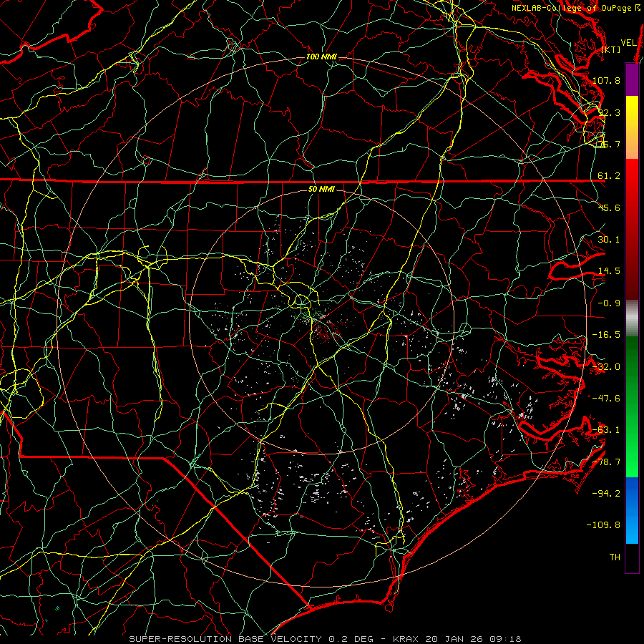The height and width of the screenshot is (644, 644).
Task: Pick the gray near-zero color bar segment
Action: 632,318
